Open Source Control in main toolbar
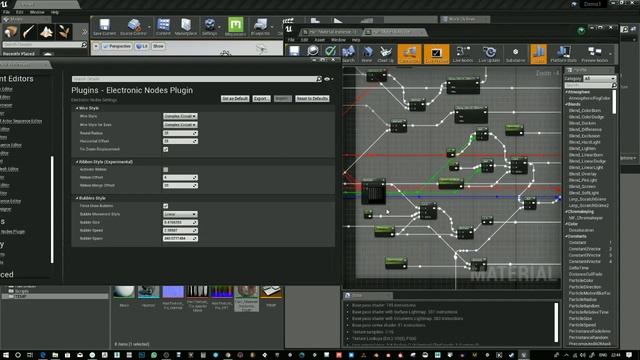The image size is (640, 360). [134, 27]
